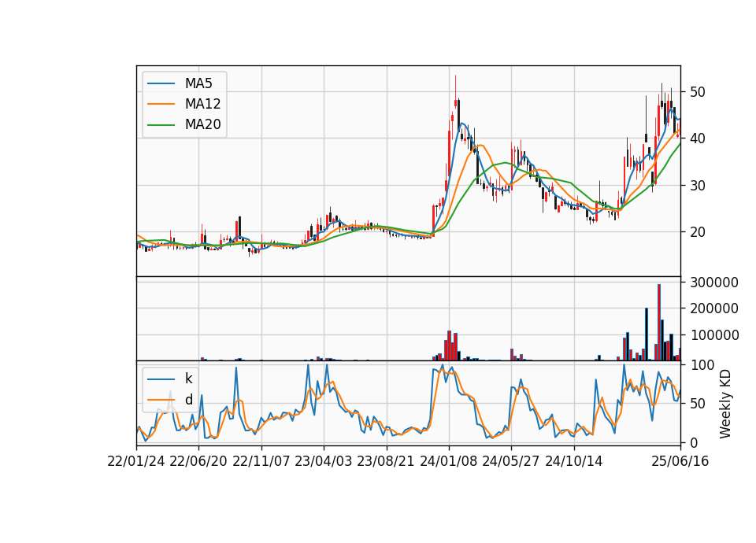756x543 pixels.
Task: Click the Weekly KD axis label
Action: point(725,404)
